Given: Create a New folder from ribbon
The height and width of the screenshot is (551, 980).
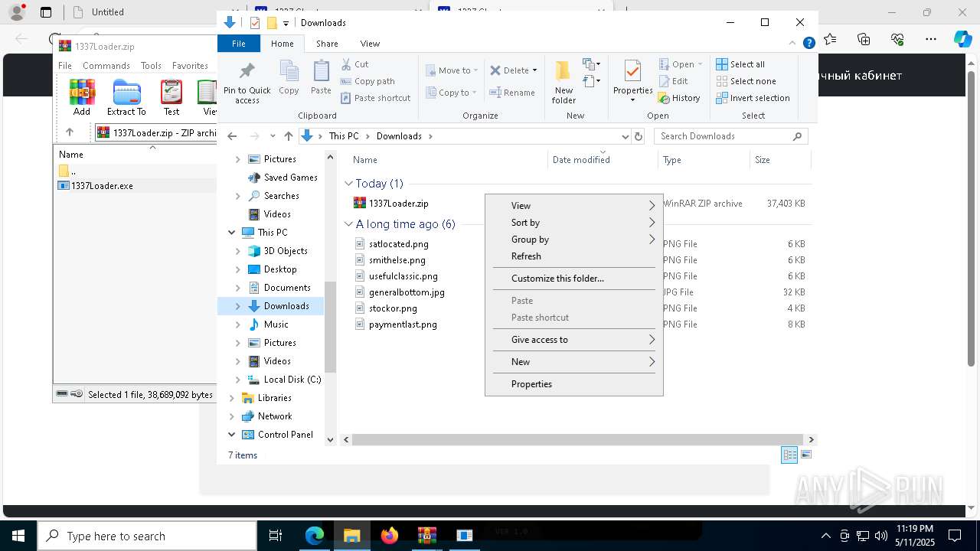Looking at the screenshot, I should pyautogui.click(x=563, y=82).
